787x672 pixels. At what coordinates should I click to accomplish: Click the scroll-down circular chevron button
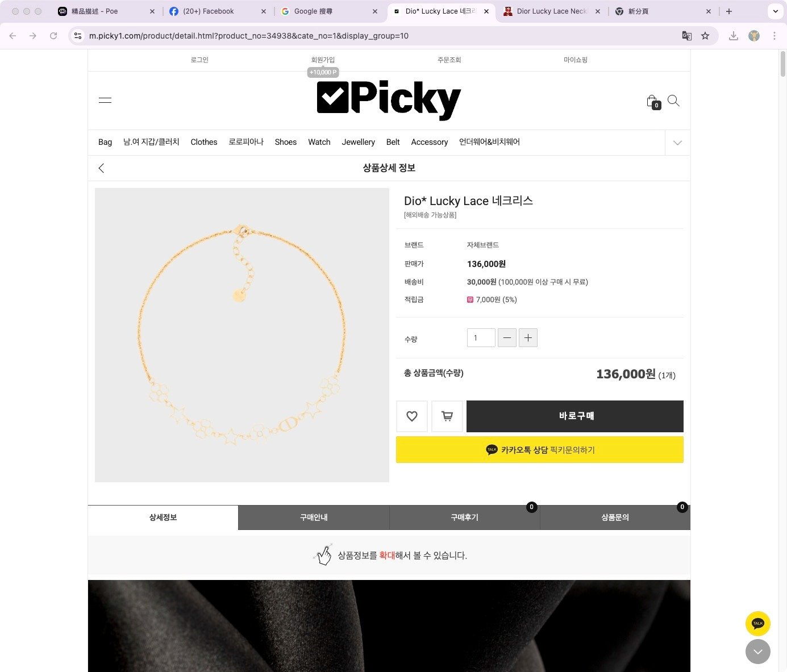coord(757,652)
